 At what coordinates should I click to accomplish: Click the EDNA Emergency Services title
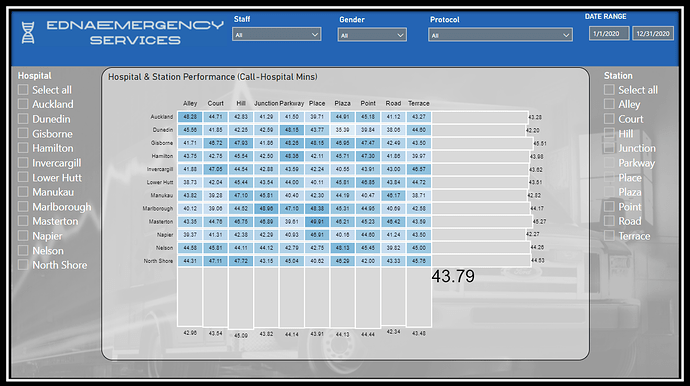pyautogui.click(x=135, y=33)
